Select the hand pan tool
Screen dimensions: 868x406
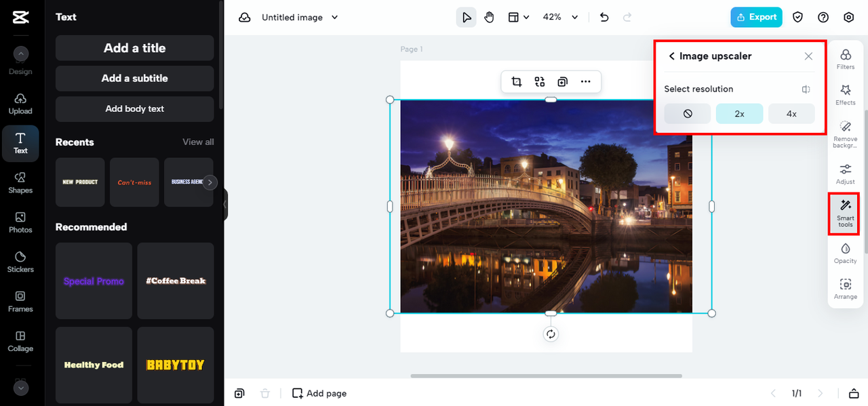coord(489,18)
